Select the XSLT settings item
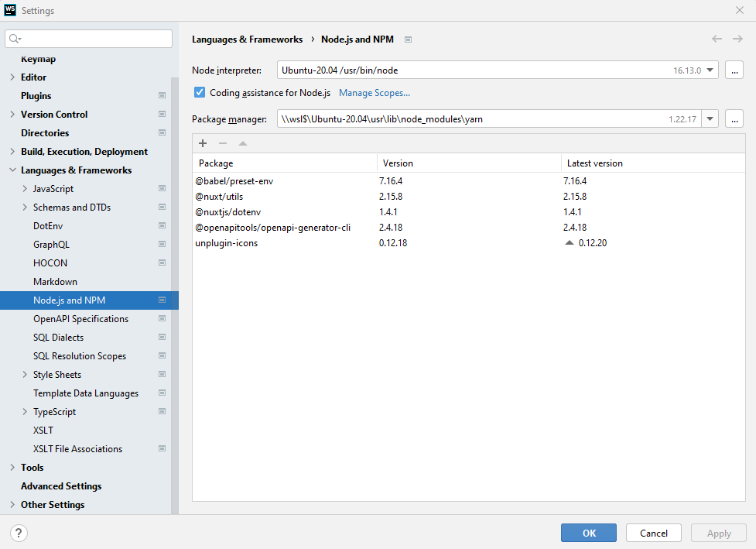This screenshot has height=549, width=756. coord(43,431)
